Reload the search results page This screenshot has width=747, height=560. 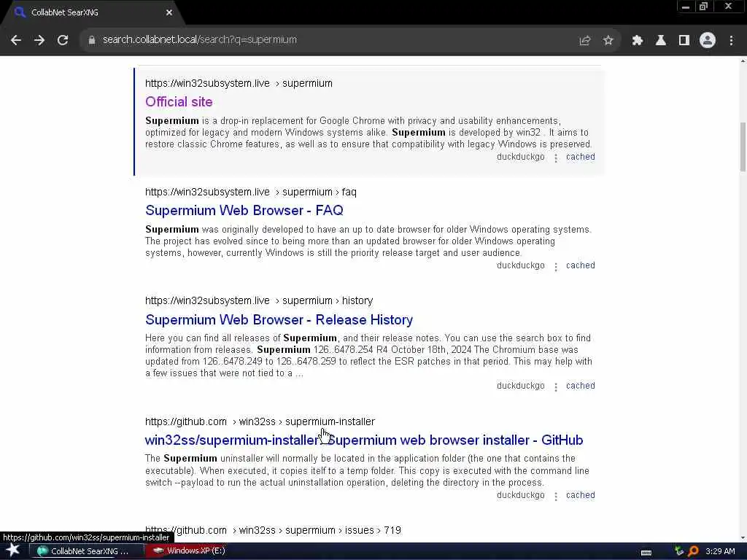63,41
